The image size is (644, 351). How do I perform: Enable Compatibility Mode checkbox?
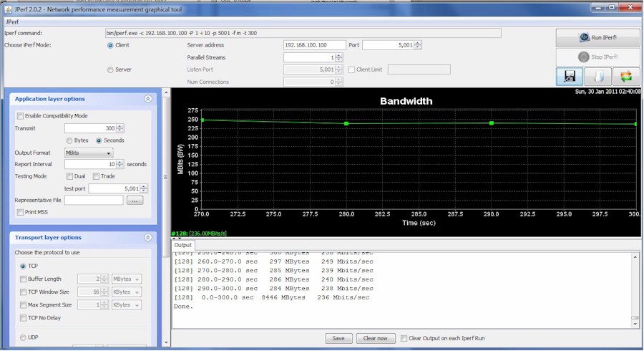click(20, 116)
